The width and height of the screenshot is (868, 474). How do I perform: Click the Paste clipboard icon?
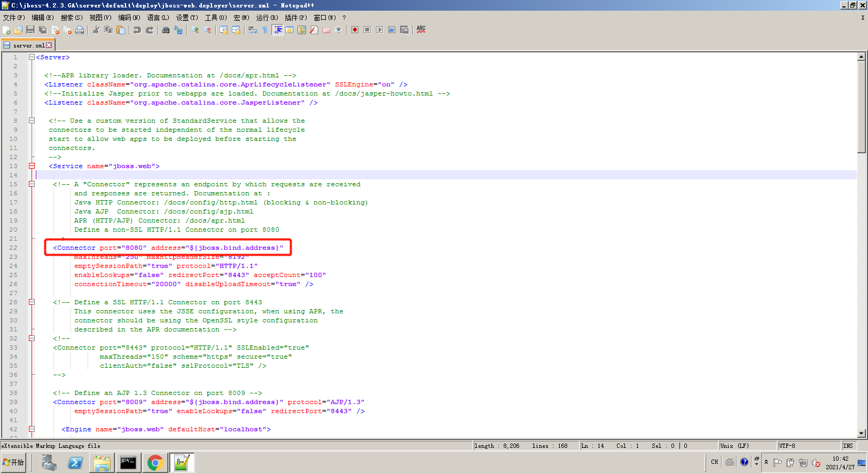point(121,30)
